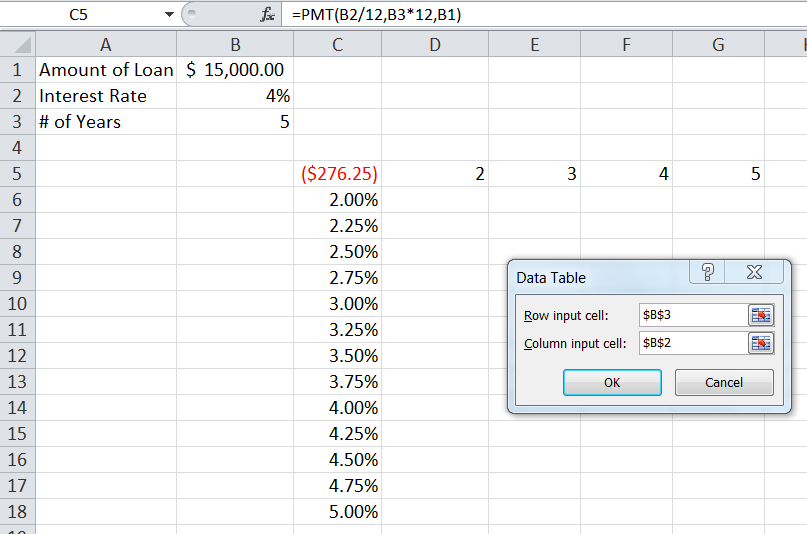
Task: Select the row 14 header
Action: pyautogui.click(x=17, y=408)
